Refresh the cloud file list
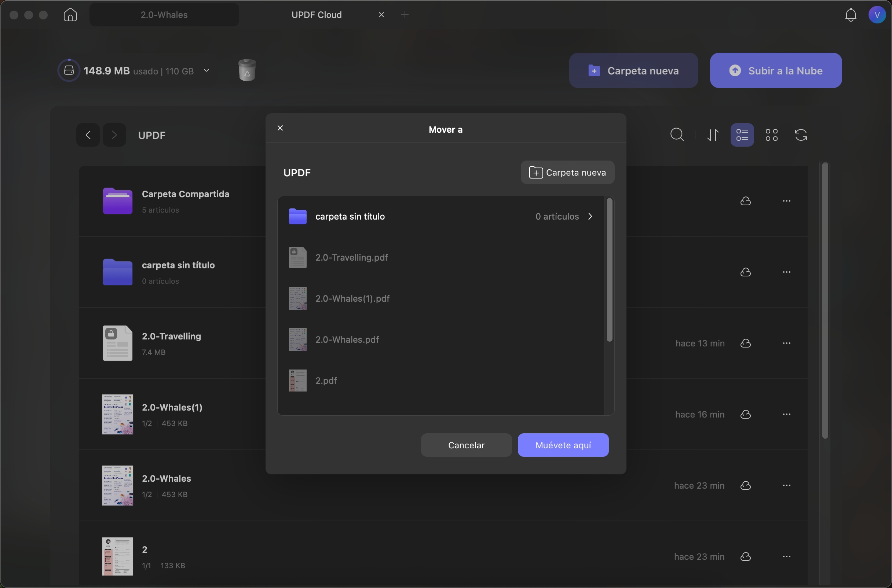Image resolution: width=892 pixels, height=588 pixels. click(801, 135)
